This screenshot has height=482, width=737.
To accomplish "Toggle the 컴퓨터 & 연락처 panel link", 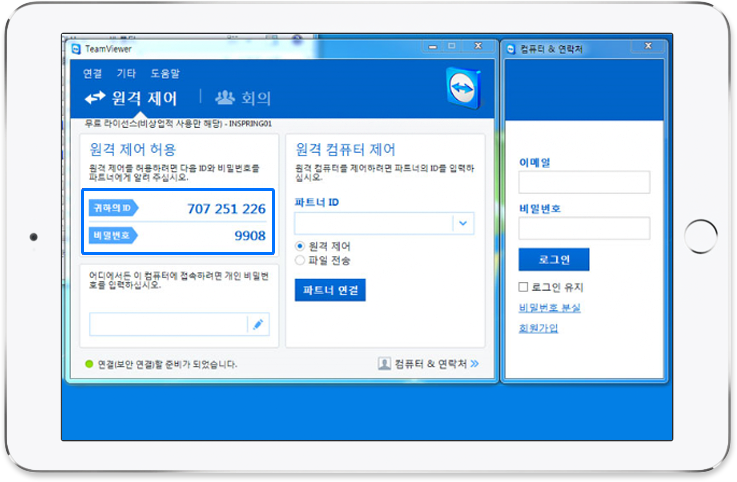I will [436, 363].
